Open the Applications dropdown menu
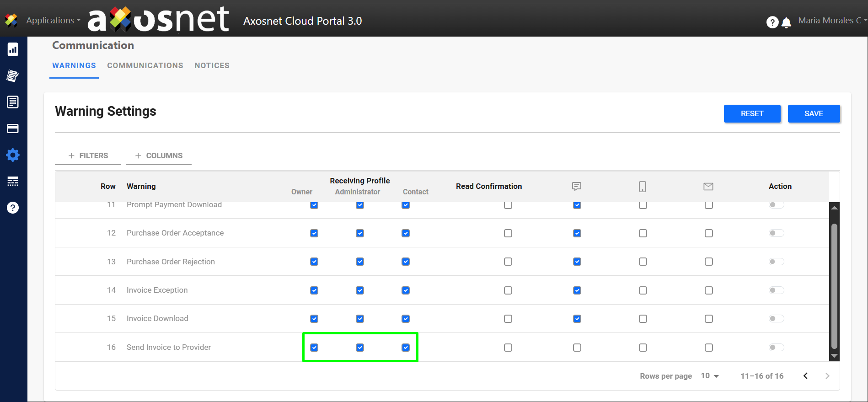This screenshot has height=402, width=868. click(x=53, y=21)
